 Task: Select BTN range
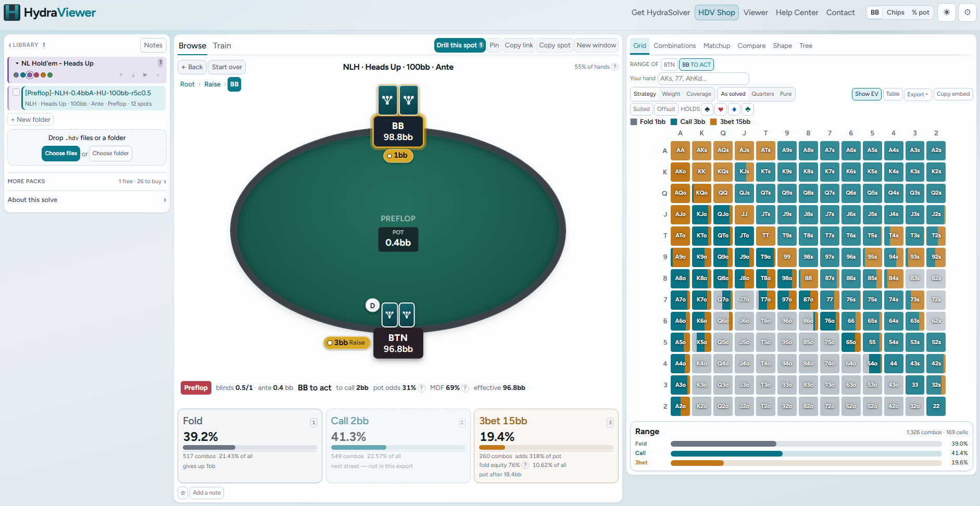pos(669,65)
